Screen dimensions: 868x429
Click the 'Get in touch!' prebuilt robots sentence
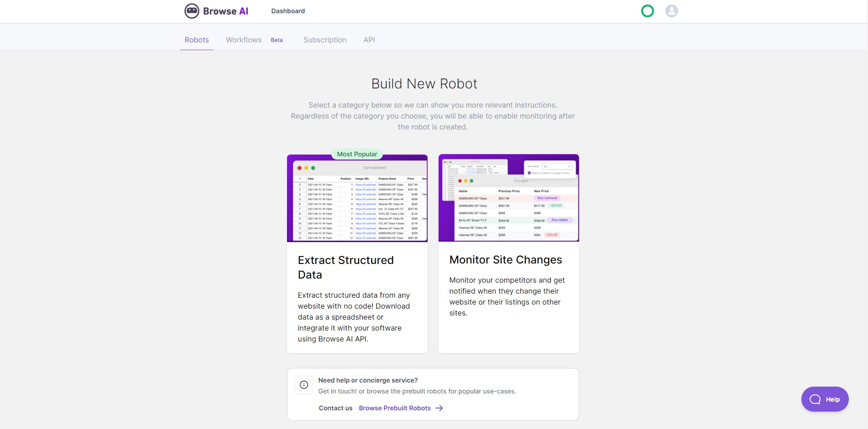tap(417, 391)
